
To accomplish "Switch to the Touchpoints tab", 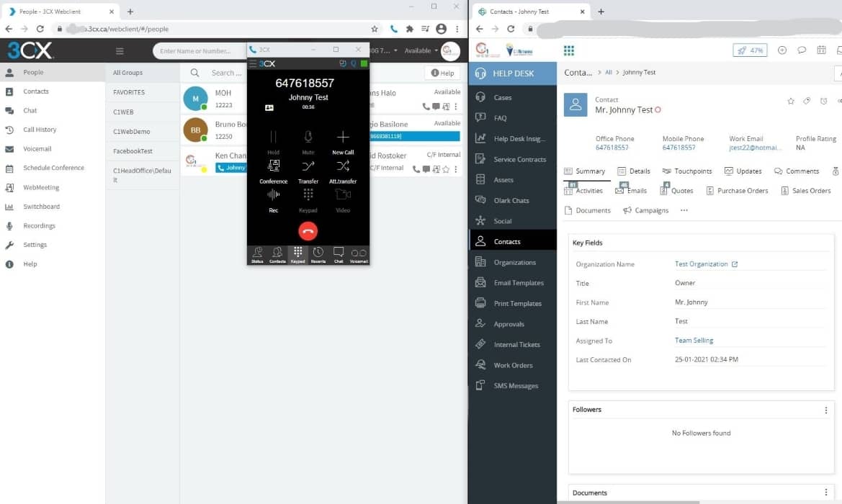I will [687, 171].
